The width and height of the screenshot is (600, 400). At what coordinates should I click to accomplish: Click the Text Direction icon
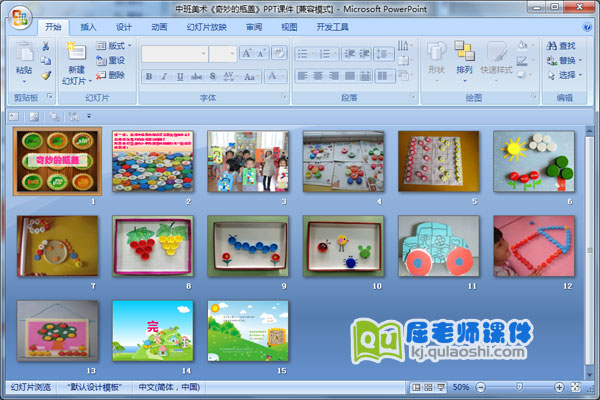[x=405, y=46]
